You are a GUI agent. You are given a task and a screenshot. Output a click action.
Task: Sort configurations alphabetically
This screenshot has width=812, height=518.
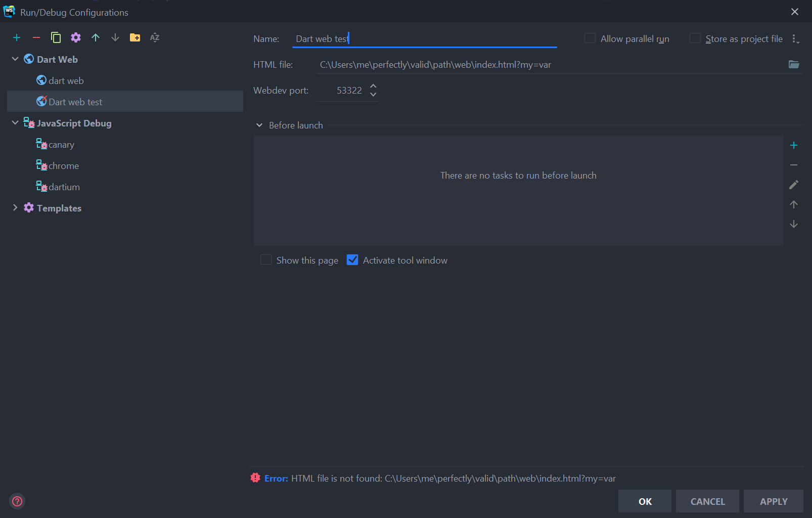pos(155,37)
